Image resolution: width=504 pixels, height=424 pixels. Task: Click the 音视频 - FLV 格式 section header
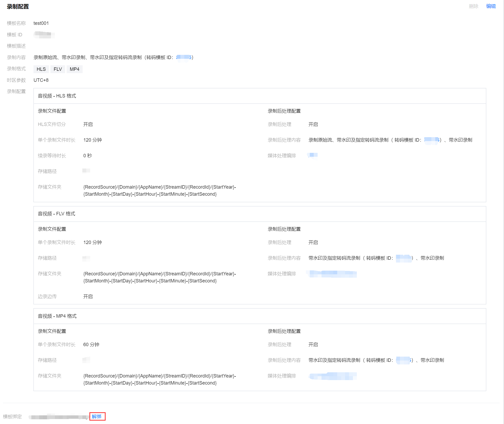coord(56,214)
